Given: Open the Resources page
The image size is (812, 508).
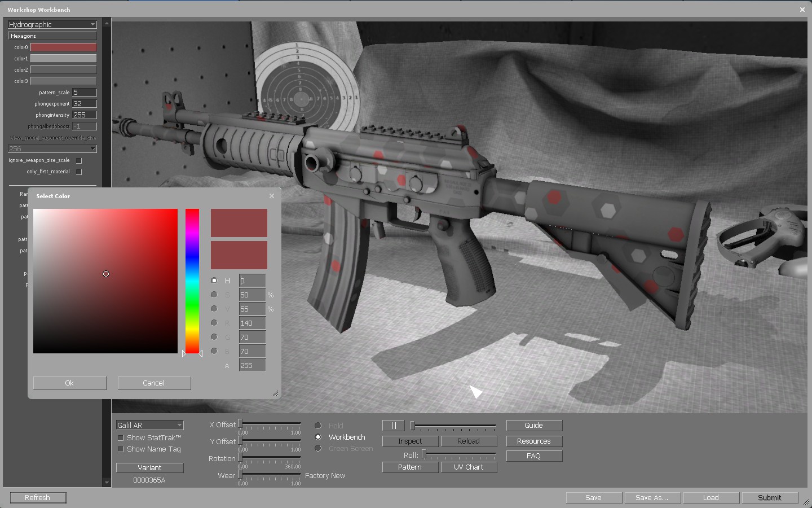Looking at the screenshot, I should tap(534, 441).
